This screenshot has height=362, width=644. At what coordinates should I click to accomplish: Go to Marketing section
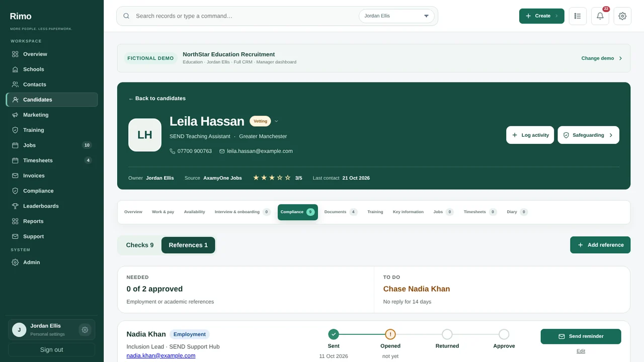coord(52,115)
